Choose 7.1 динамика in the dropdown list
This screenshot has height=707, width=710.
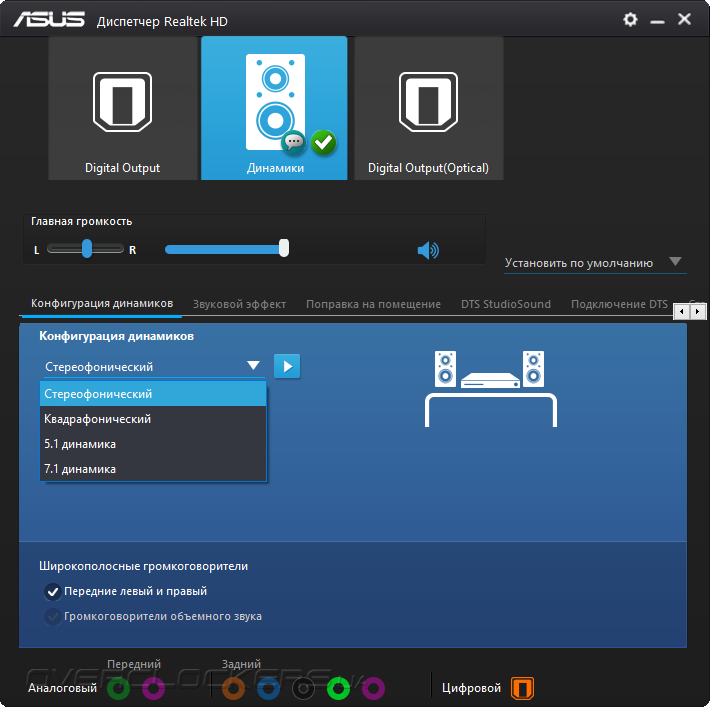pos(153,469)
